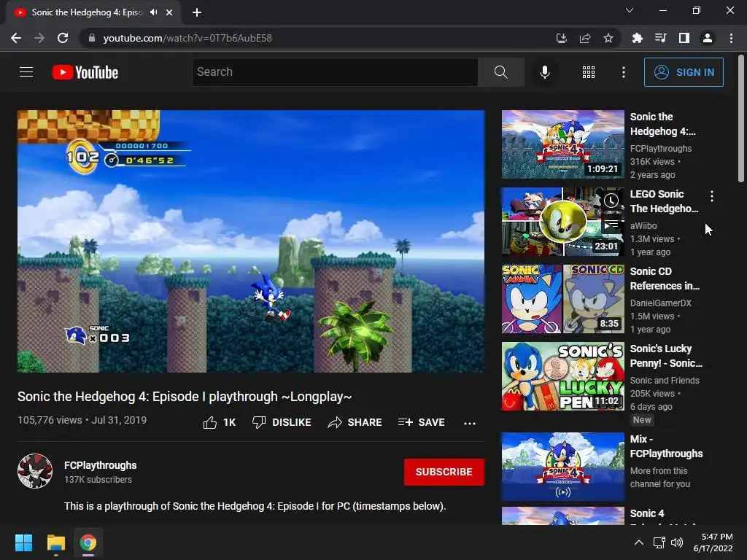Subscribe to FCPlaythroughs channel
Viewport: 747px width, 560px height.
[444, 472]
